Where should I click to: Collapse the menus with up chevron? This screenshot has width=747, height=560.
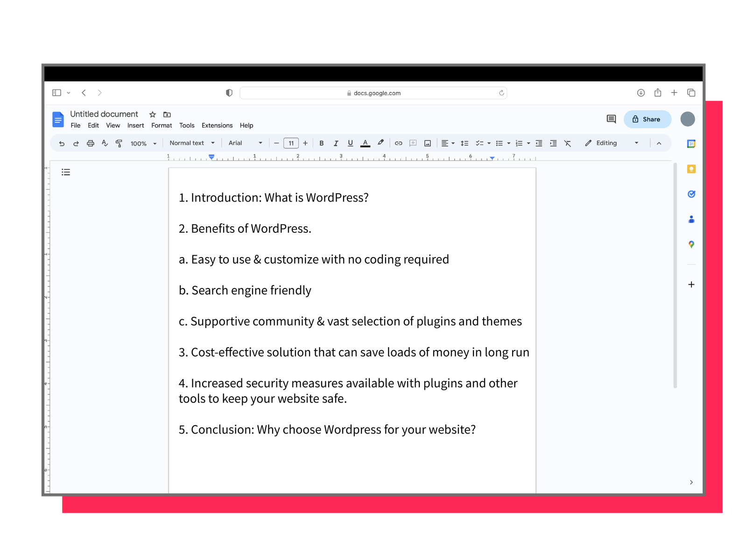point(659,143)
